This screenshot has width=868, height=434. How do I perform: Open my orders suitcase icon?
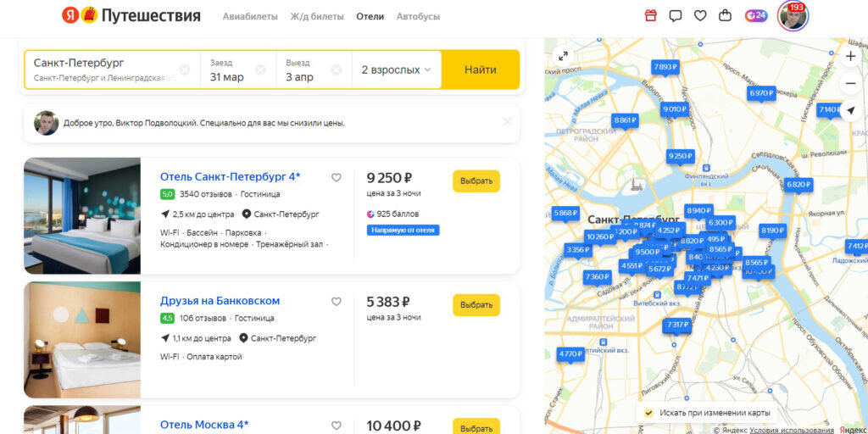[726, 15]
